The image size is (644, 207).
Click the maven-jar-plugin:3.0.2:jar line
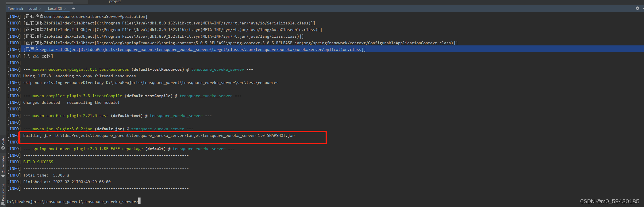point(108,129)
